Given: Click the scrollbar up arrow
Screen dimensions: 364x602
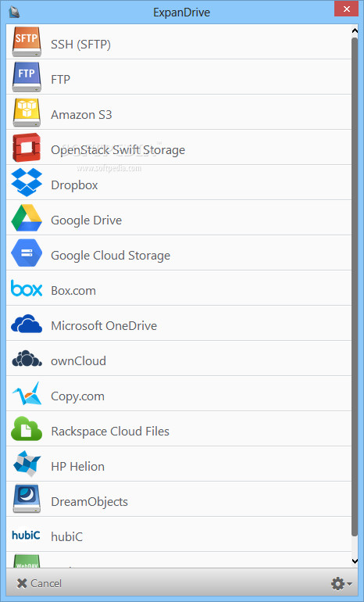Looking at the screenshot, I should click(355, 31).
